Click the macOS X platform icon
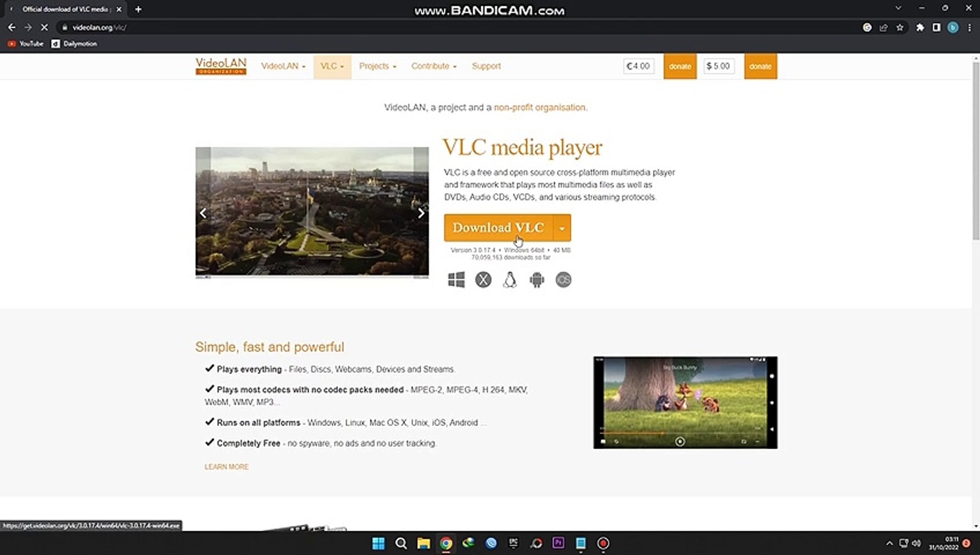 (x=483, y=280)
